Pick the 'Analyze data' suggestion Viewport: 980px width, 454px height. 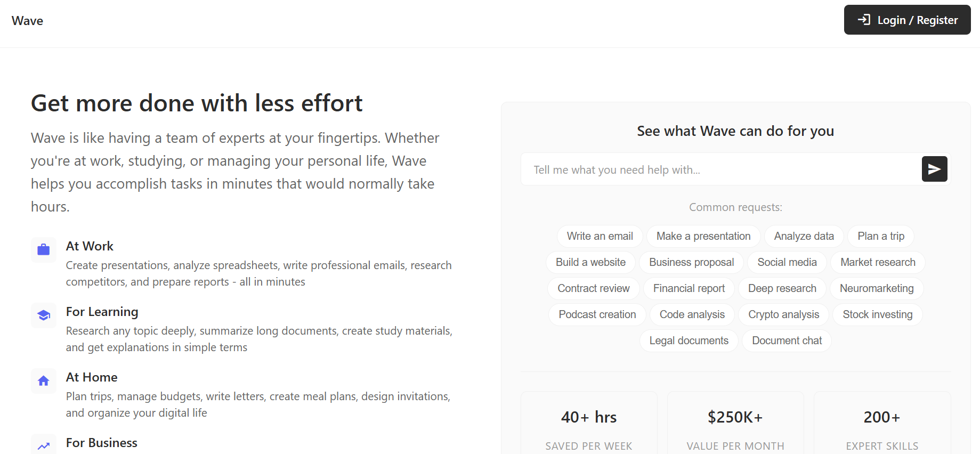click(x=804, y=236)
